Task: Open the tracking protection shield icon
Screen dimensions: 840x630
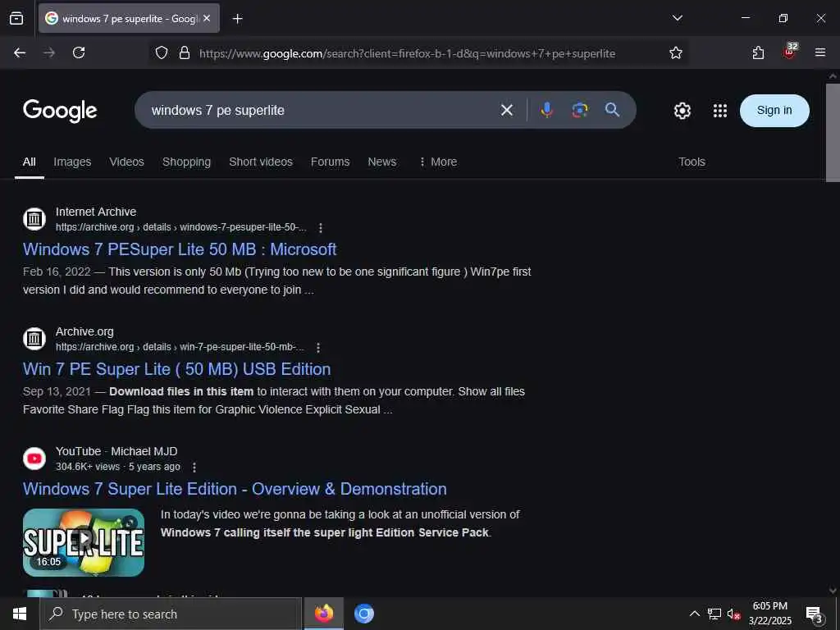Action: coord(162,52)
